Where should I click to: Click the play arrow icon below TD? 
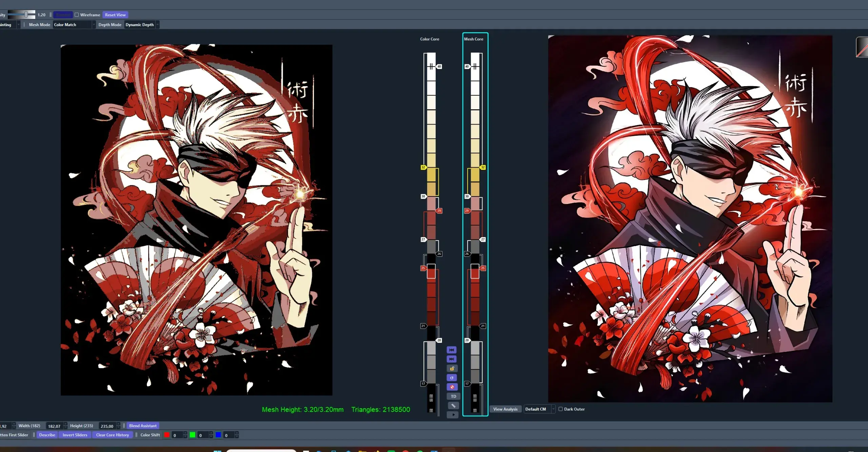tap(453, 415)
